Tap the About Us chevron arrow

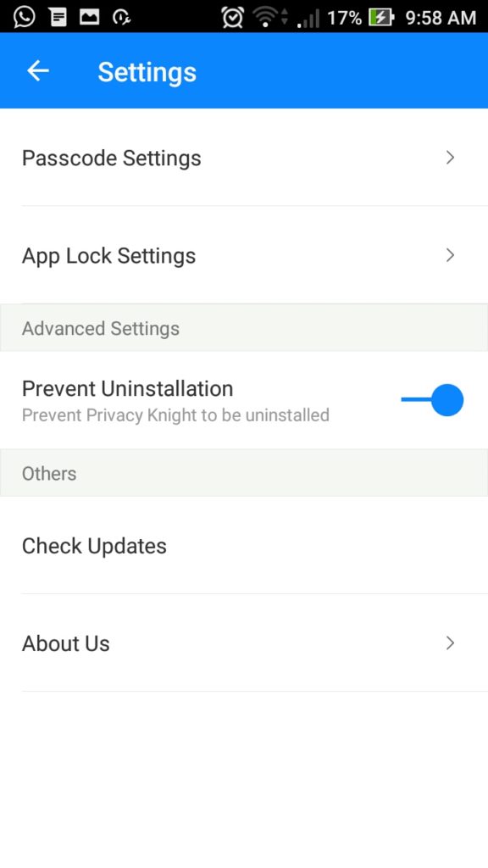pos(451,643)
